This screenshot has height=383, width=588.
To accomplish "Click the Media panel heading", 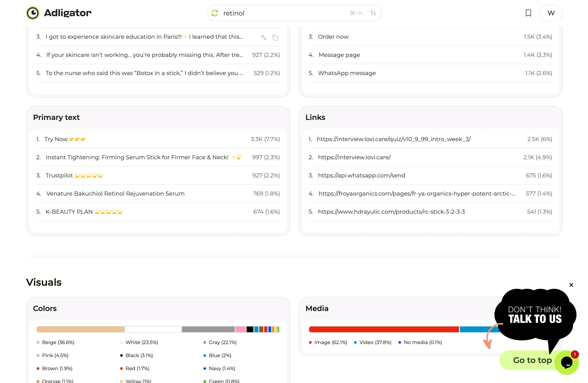I will [317, 309].
